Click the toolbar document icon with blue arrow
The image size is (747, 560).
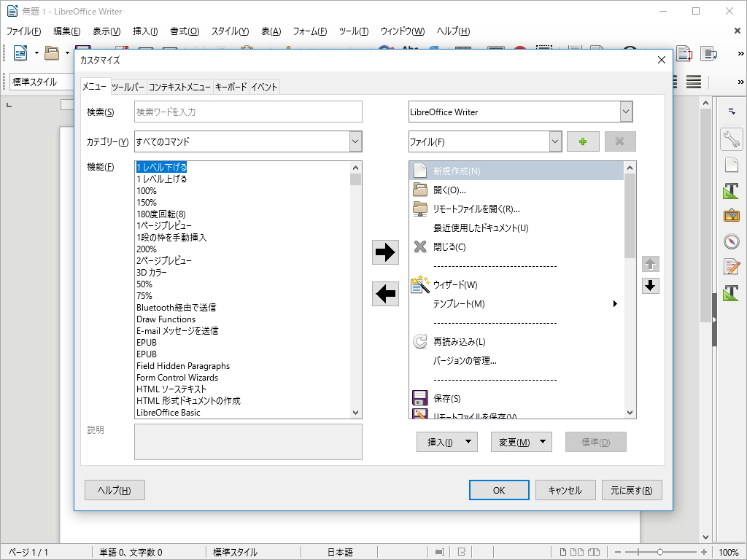pos(708,53)
